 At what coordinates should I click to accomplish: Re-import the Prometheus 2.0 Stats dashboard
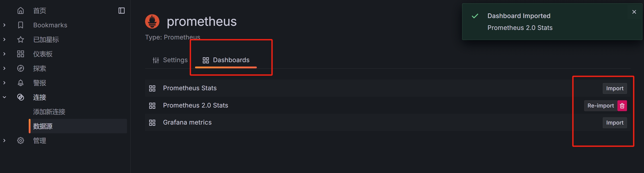tap(601, 106)
